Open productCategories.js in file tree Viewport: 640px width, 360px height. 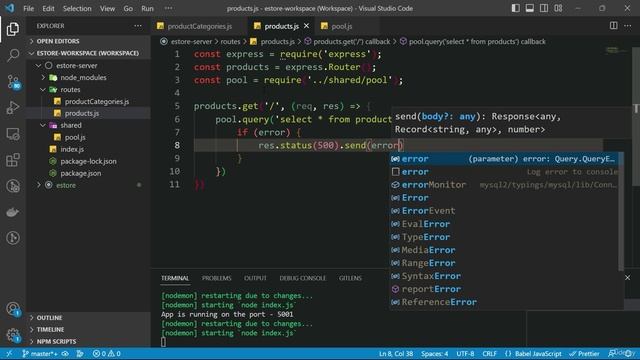point(97,101)
